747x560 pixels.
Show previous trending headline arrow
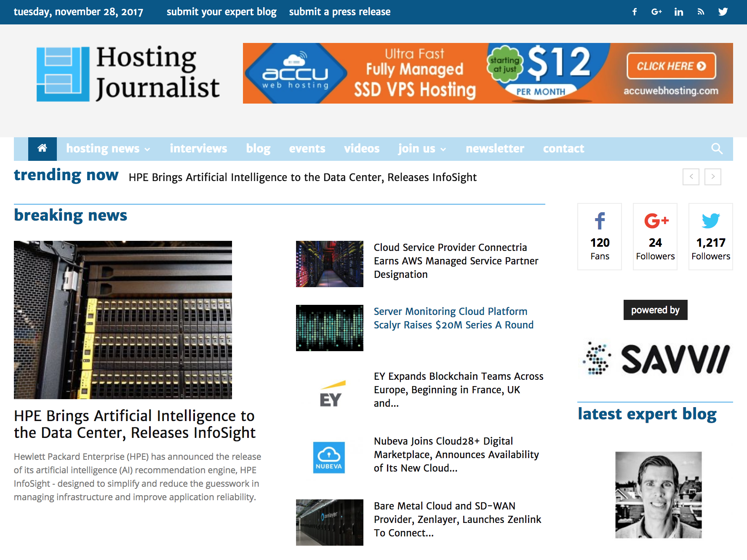pyautogui.click(x=691, y=177)
